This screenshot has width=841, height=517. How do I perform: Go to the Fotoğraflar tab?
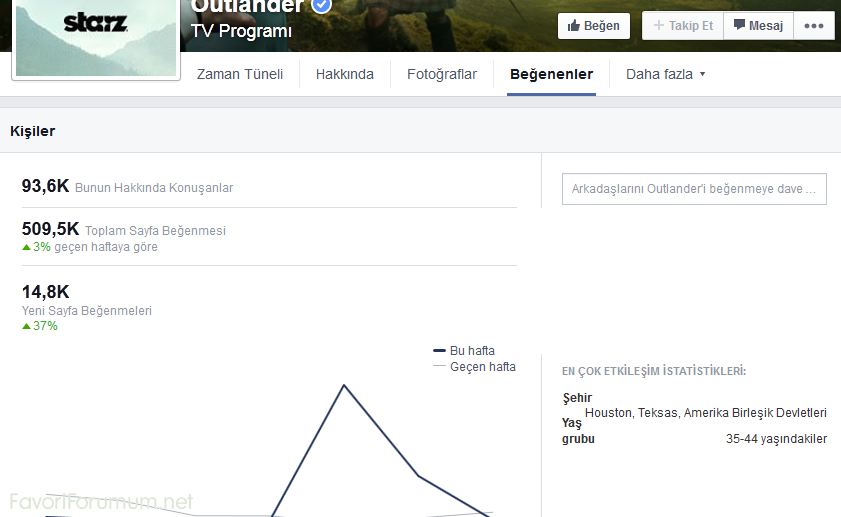pyautogui.click(x=442, y=74)
